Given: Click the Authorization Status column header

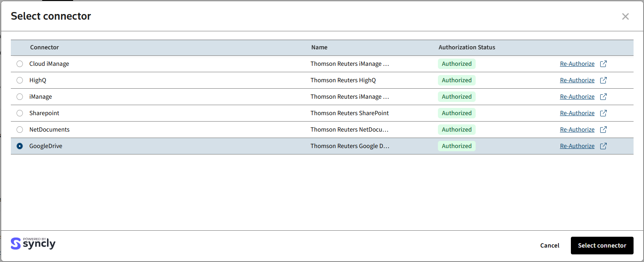Looking at the screenshot, I should (x=466, y=47).
